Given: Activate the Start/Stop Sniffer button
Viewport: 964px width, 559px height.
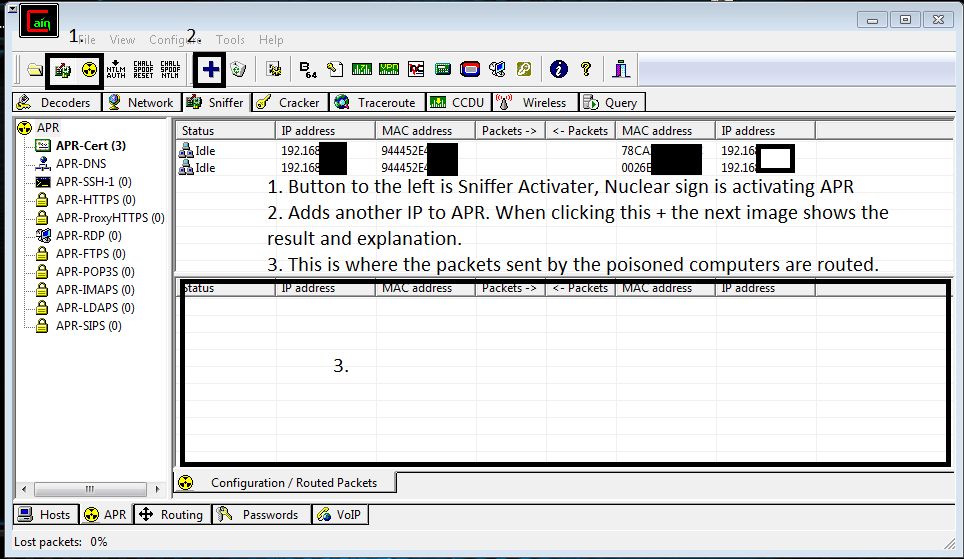Looking at the screenshot, I should [x=63, y=69].
